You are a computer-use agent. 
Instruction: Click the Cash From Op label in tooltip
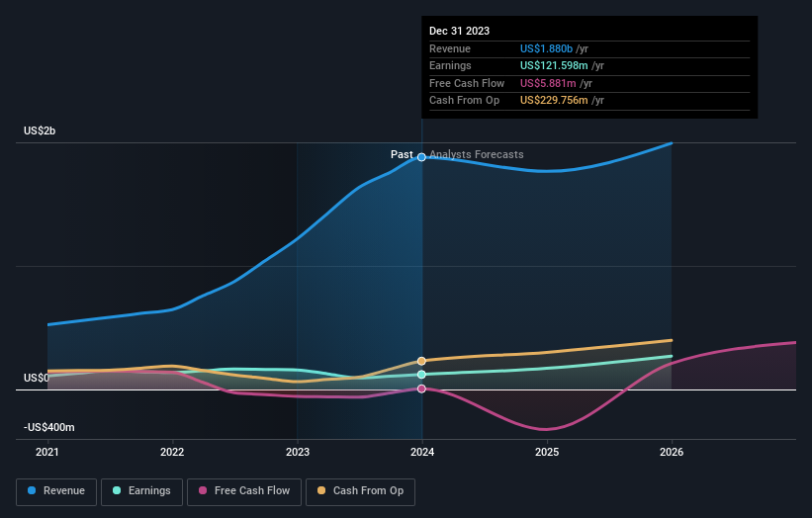(x=465, y=101)
